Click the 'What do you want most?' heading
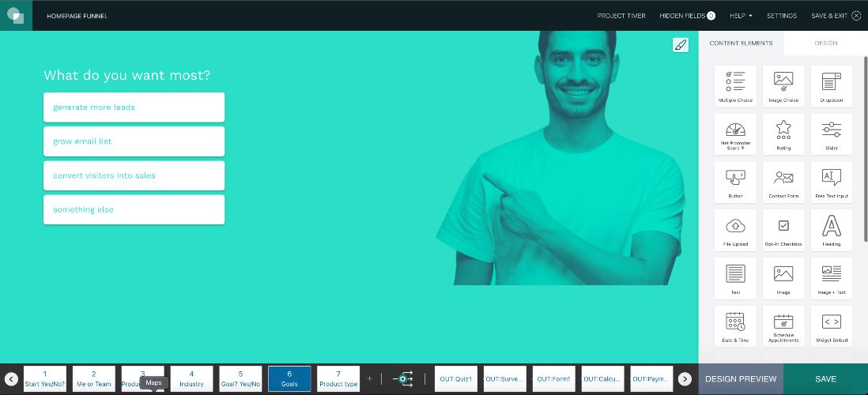Image resolution: width=868 pixels, height=395 pixels. pos(126,75)
